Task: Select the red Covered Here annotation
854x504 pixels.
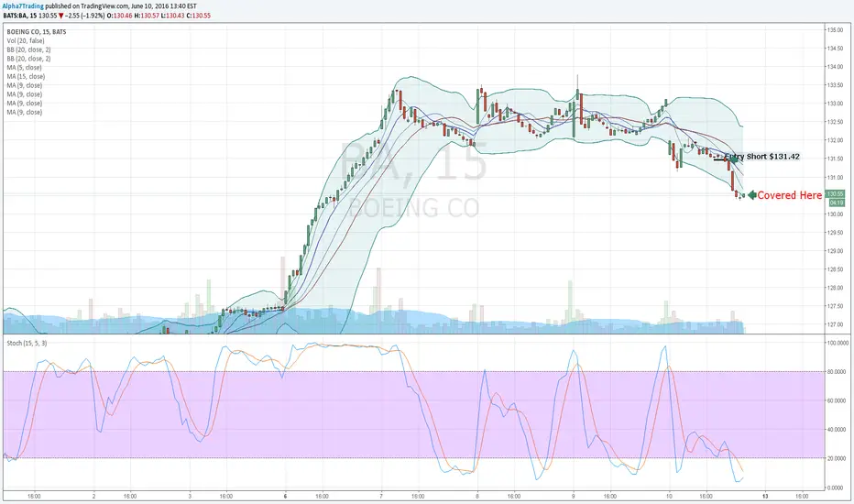Action: (x=789, y=195)
